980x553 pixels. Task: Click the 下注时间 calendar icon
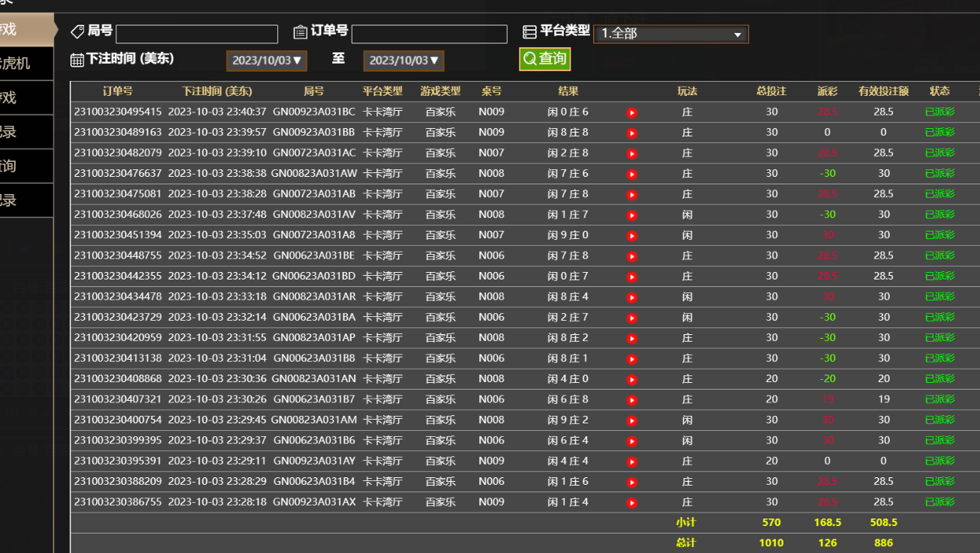77,60
